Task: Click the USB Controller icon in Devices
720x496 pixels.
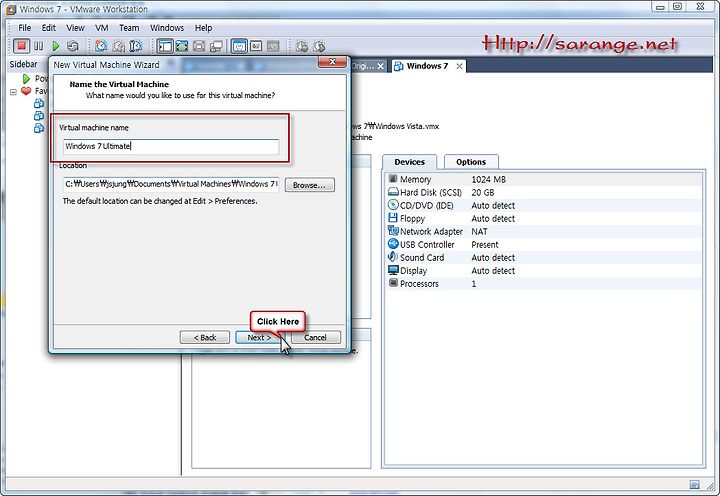Action: tap(393, 244)
